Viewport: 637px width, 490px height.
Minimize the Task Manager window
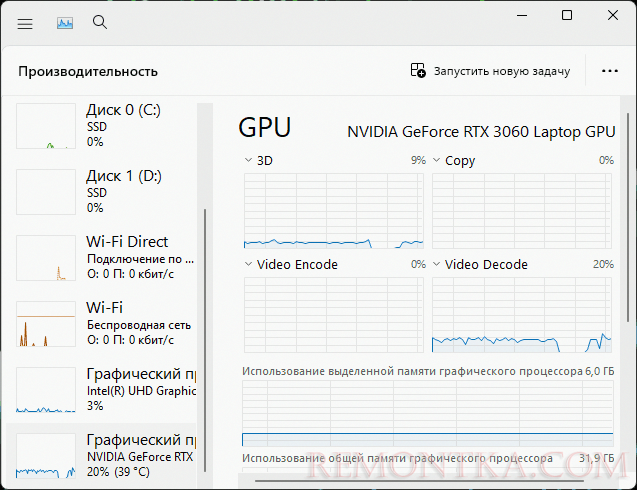coord(522,15)
